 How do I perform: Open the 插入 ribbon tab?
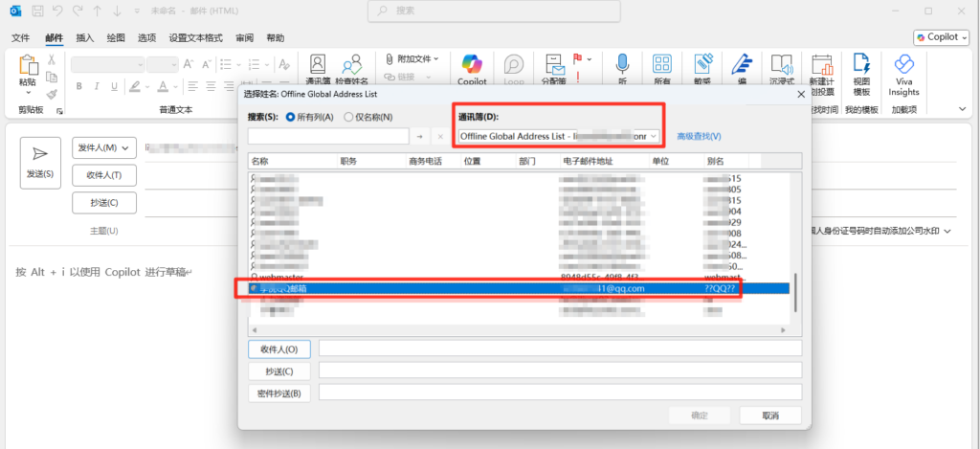pos(84,37)
